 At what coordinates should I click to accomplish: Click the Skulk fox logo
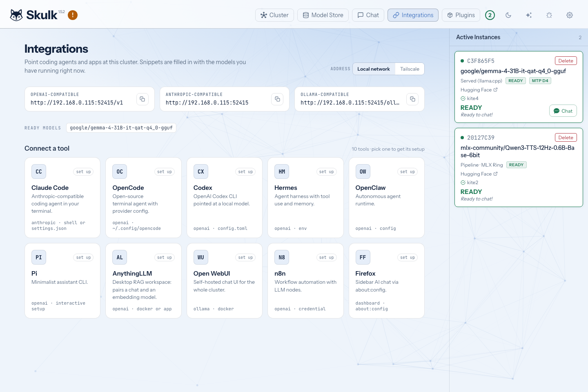[16, 15]
